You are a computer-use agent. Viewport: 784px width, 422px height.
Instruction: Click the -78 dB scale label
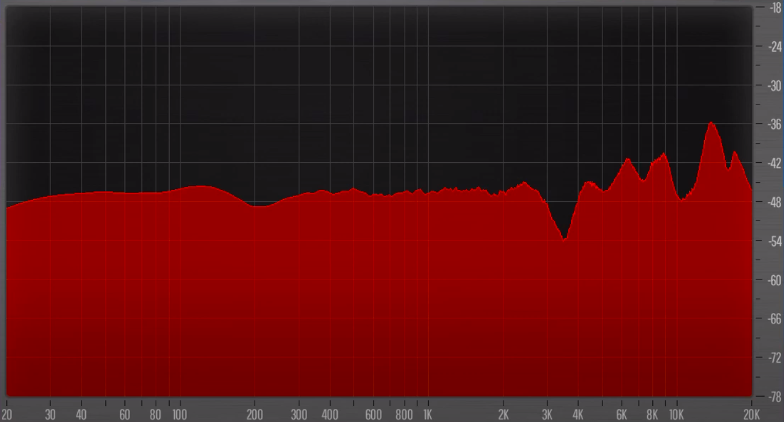click(x=773, y=396)
